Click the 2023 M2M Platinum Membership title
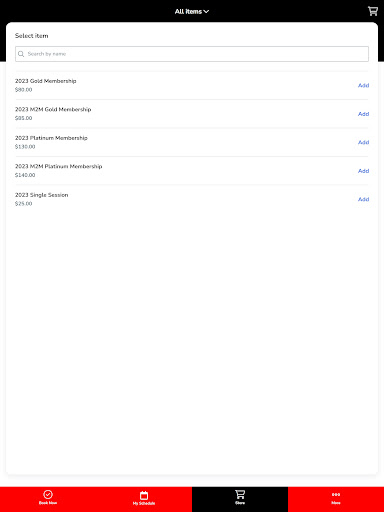 59,166
